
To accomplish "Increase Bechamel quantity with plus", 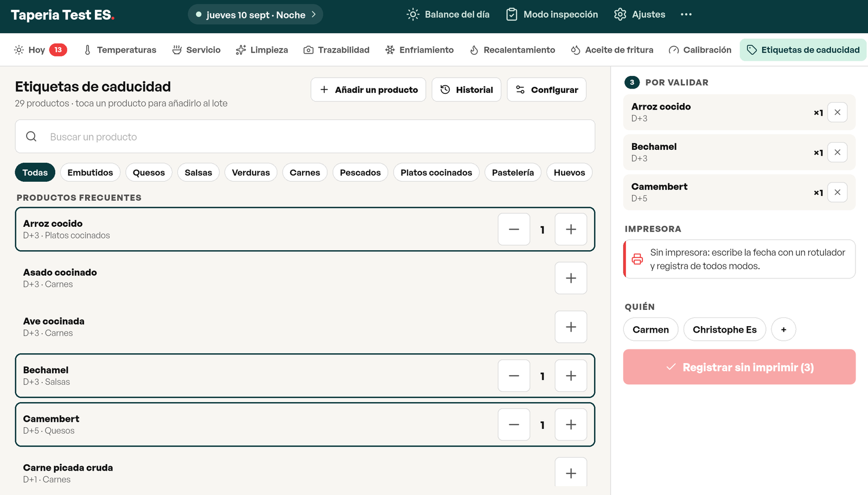I will [x=571, y=376].
